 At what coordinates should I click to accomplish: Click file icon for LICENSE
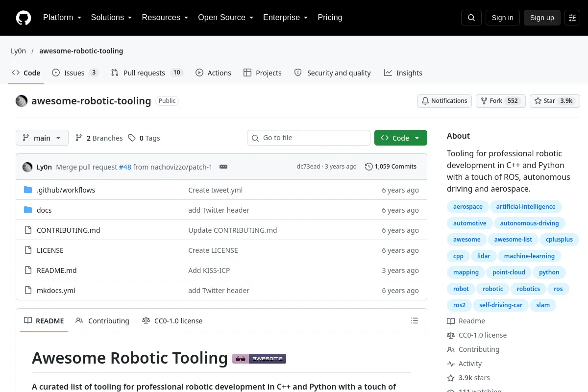[28, 250]
